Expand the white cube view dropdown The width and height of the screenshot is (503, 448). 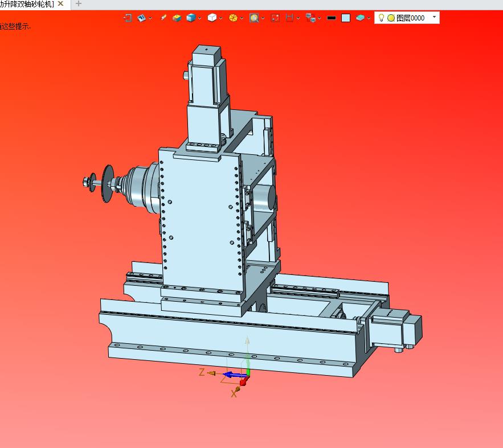click(220, 18)
